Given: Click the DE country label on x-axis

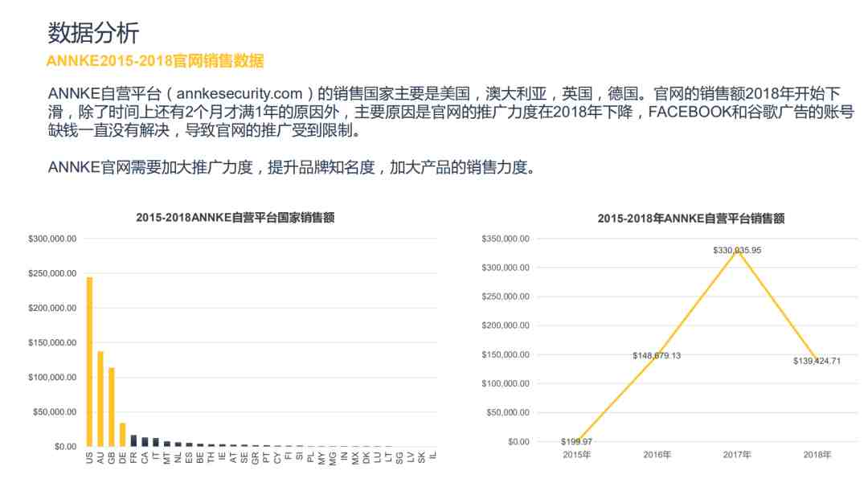Looking at the screenshot, I should tap(122, 458).
